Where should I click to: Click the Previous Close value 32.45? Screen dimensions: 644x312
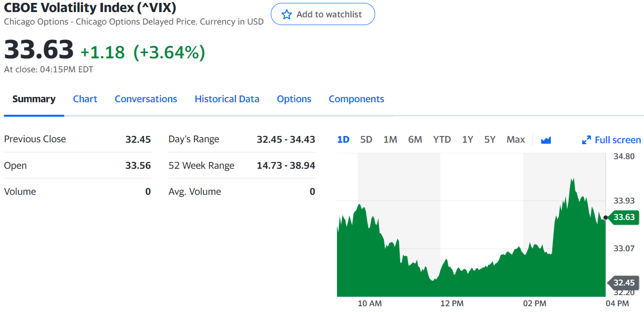click(x=138, y=139)
